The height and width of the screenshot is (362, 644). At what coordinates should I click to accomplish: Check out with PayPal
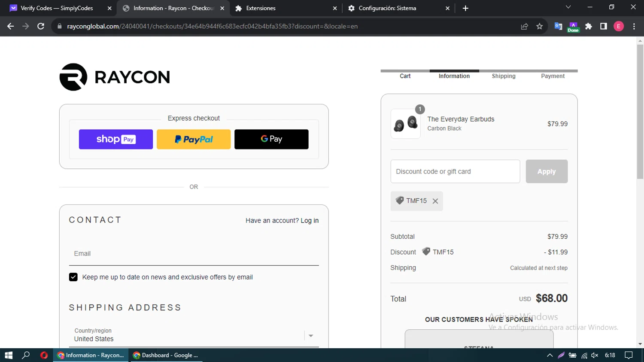[x=194, y=139]
